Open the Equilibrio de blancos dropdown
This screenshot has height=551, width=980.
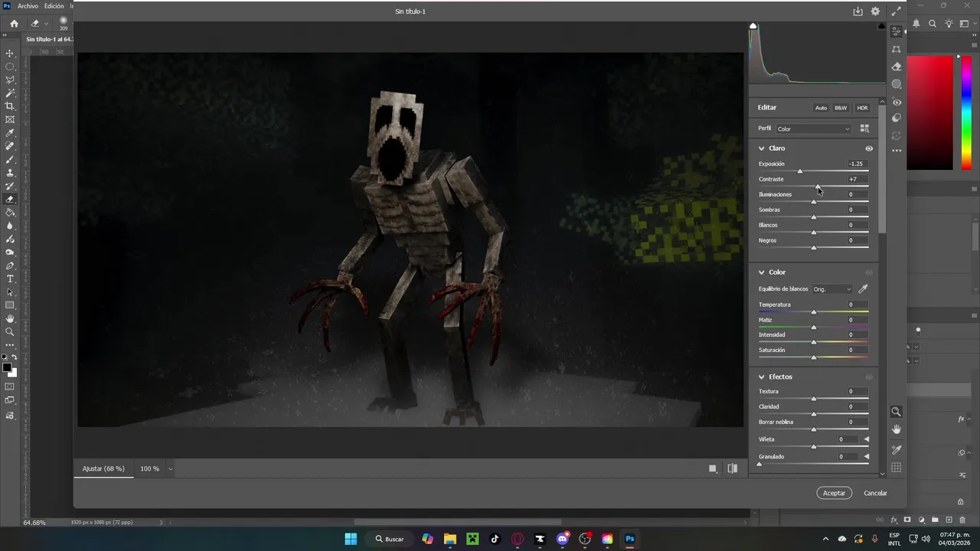(832, 289)
